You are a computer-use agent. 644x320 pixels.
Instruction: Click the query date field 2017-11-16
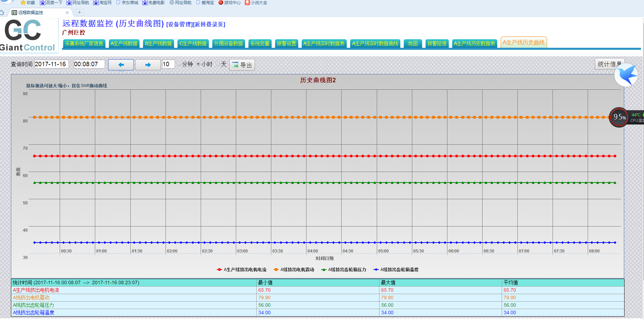pyautogui.click(x=51, y=64)
